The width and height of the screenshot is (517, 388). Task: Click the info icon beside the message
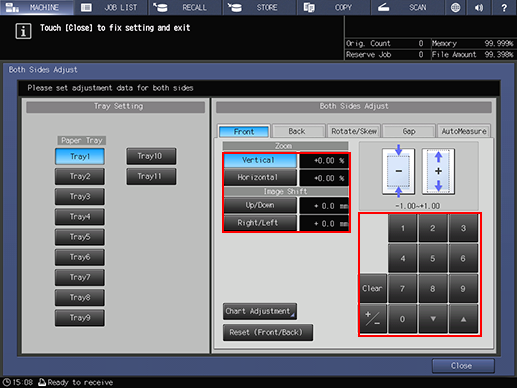coord(23,31)
